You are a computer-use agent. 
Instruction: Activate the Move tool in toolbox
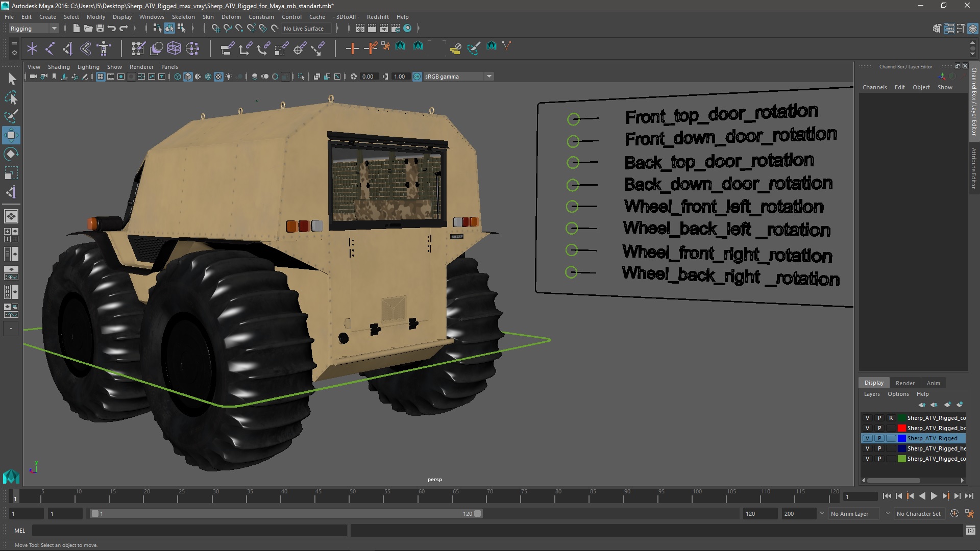[x=11, y=135]
